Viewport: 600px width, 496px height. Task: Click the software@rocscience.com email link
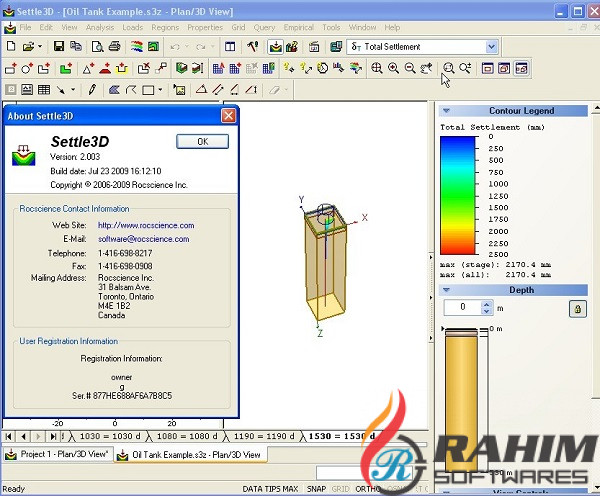click(x=143, y=239)
